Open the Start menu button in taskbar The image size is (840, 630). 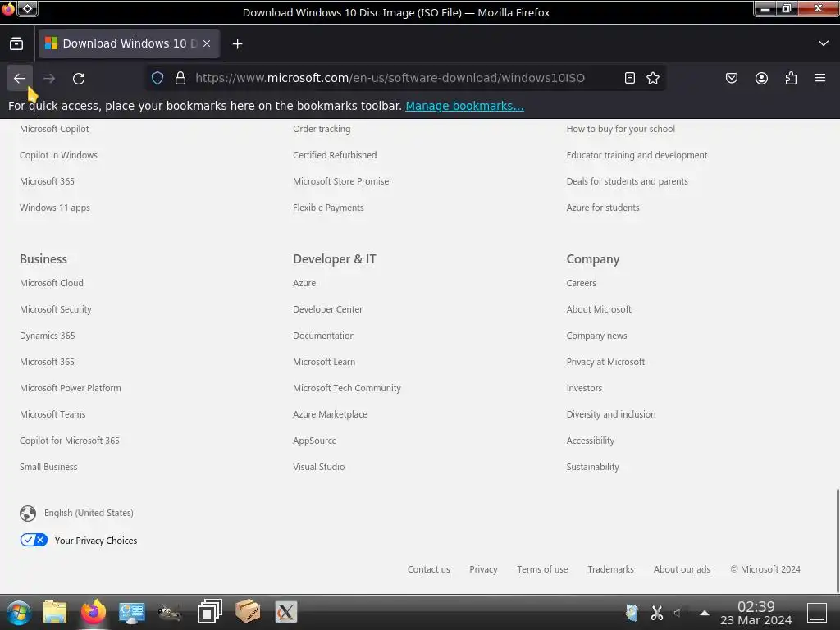[19, 612]
